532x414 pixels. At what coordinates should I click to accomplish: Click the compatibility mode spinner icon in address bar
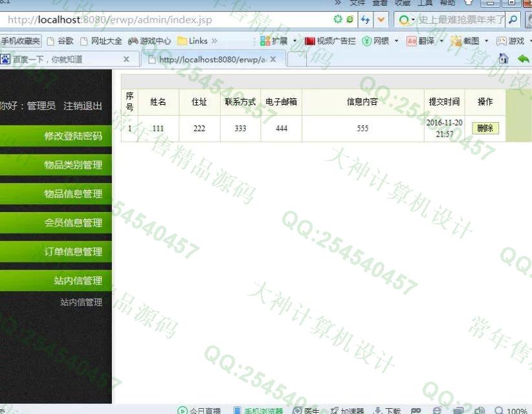pos(338,19)
